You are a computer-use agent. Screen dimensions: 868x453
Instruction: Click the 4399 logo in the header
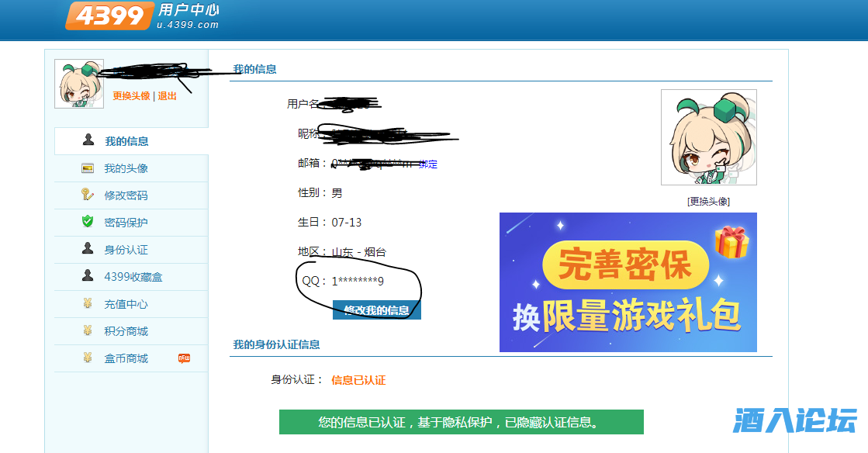[109, 15]
